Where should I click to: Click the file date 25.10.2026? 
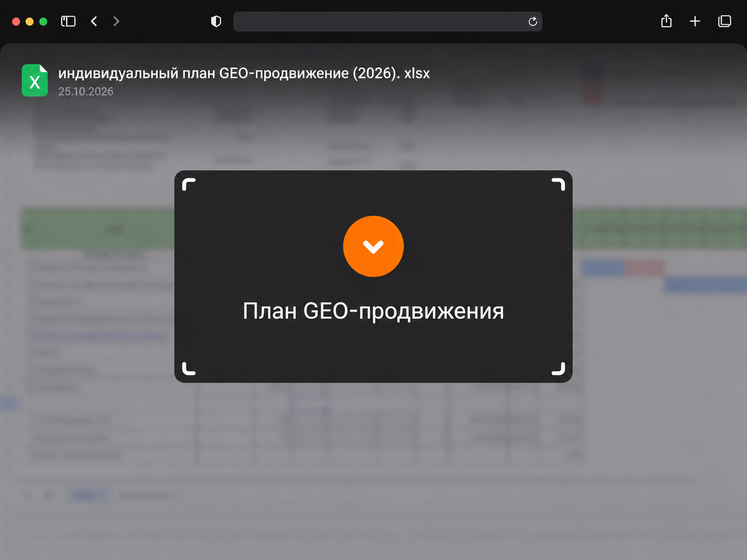pyautogui.click(x=86, y=91)
